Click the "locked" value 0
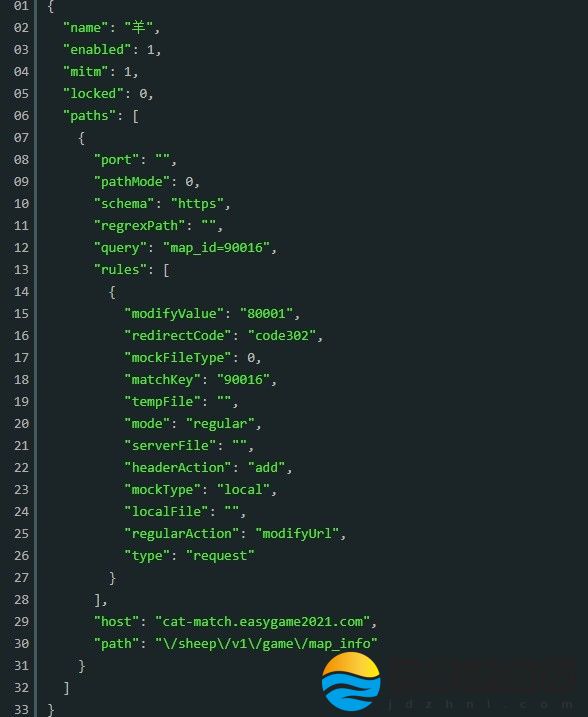 click(143, 94)
